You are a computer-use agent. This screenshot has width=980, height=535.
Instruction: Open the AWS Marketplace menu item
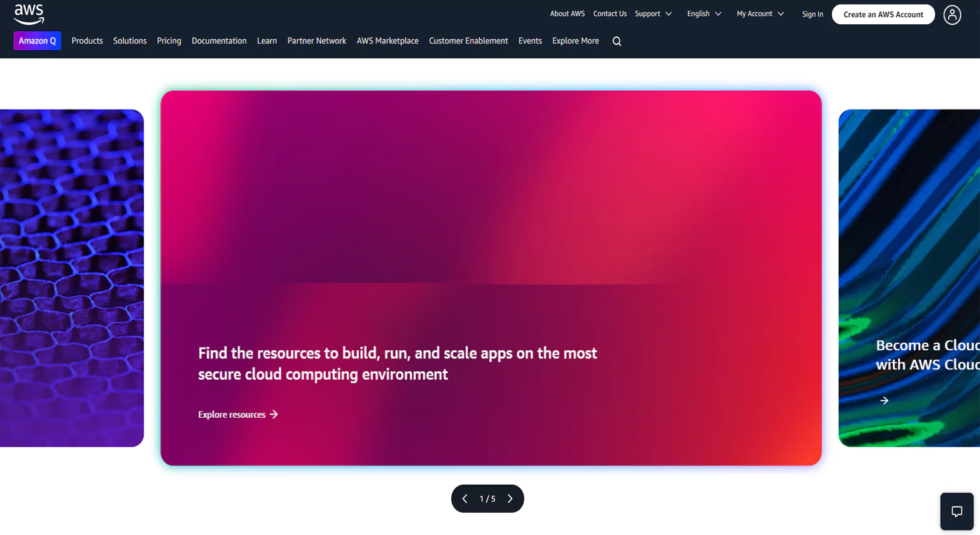(x=388, y=41)
